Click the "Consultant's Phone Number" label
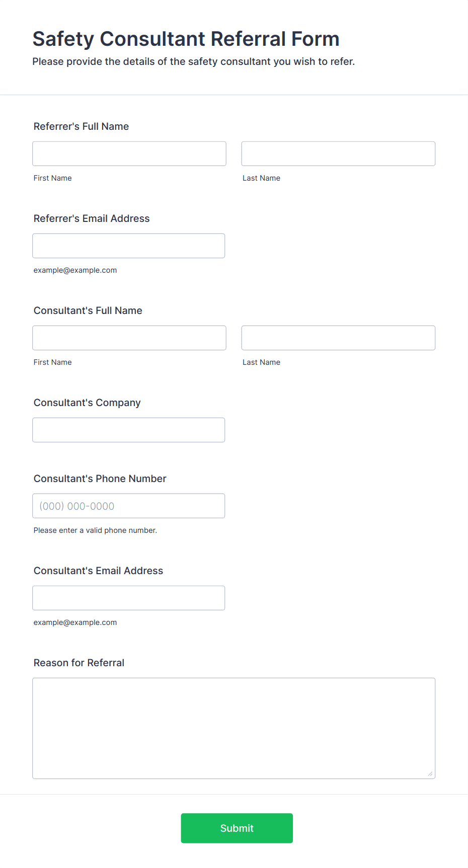Viewport: 468px width, 868px height. tap(100, 479)
